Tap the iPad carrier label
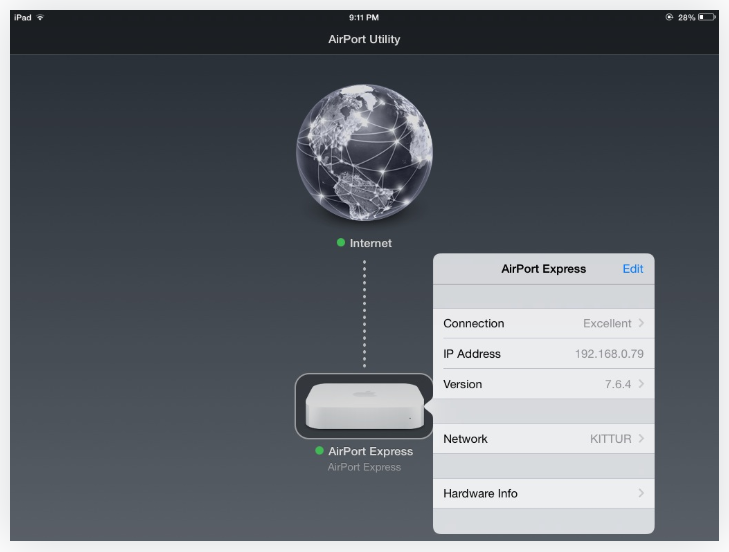 (x=23, y=18)
